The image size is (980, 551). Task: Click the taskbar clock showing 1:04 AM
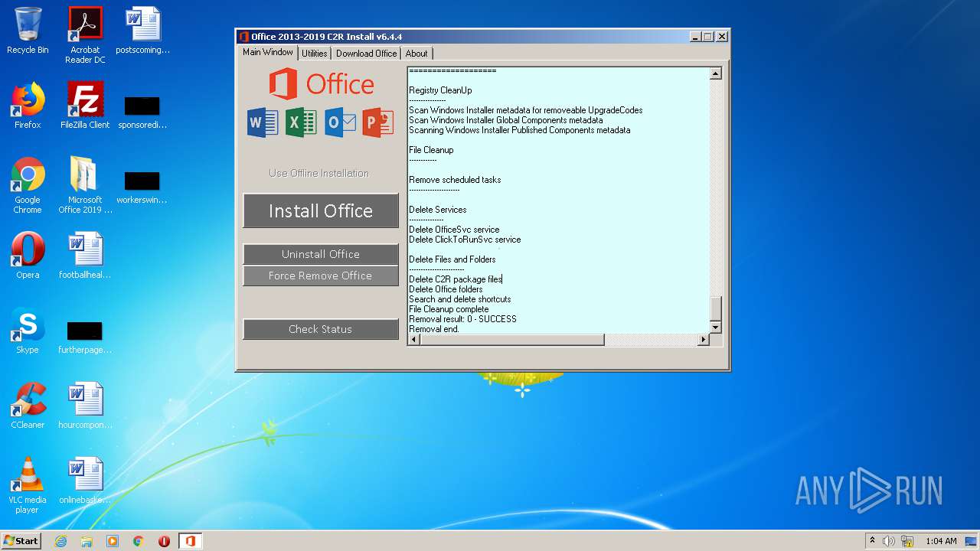941,541
